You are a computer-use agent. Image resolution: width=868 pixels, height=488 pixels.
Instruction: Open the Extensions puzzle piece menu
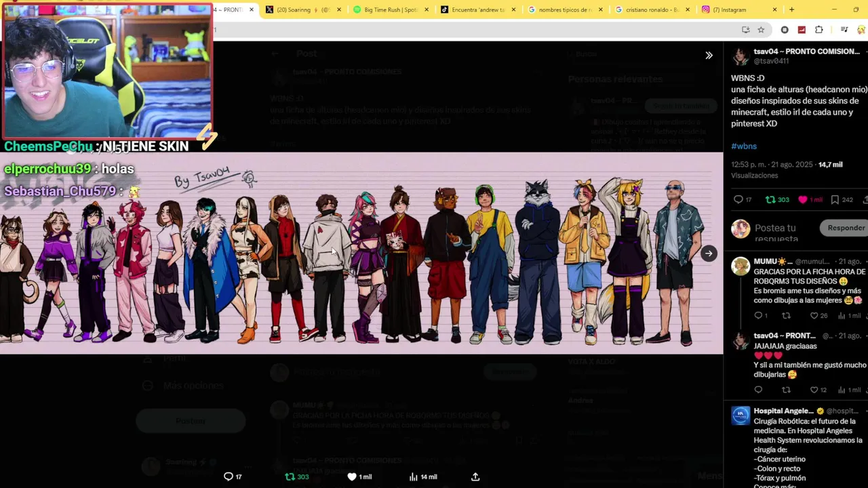818,30
